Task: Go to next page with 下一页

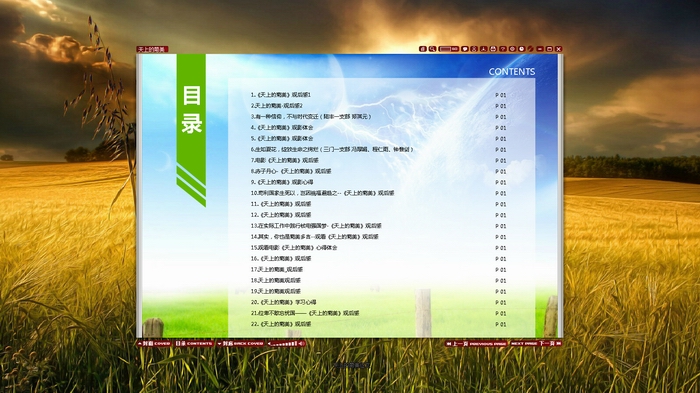Action: coord(536,343)
